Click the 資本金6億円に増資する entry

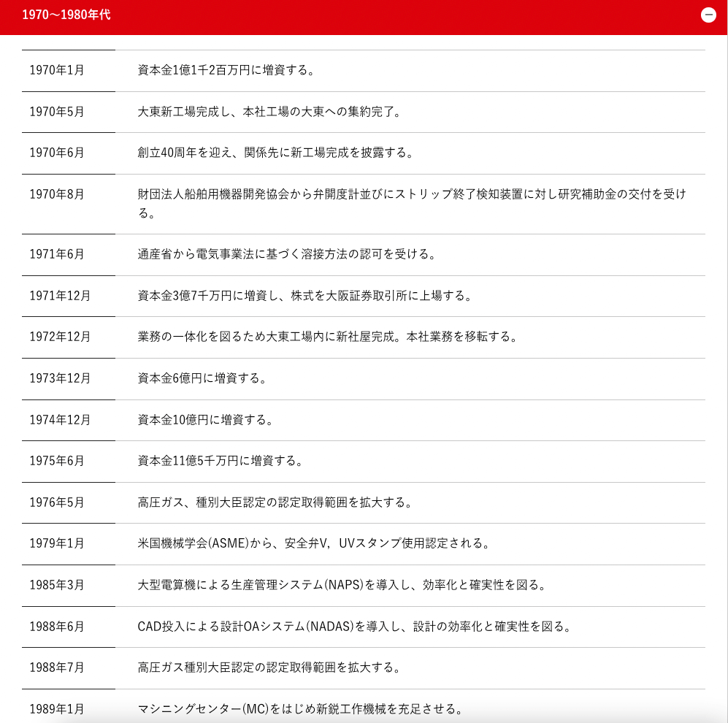click(x=202, y=378)
